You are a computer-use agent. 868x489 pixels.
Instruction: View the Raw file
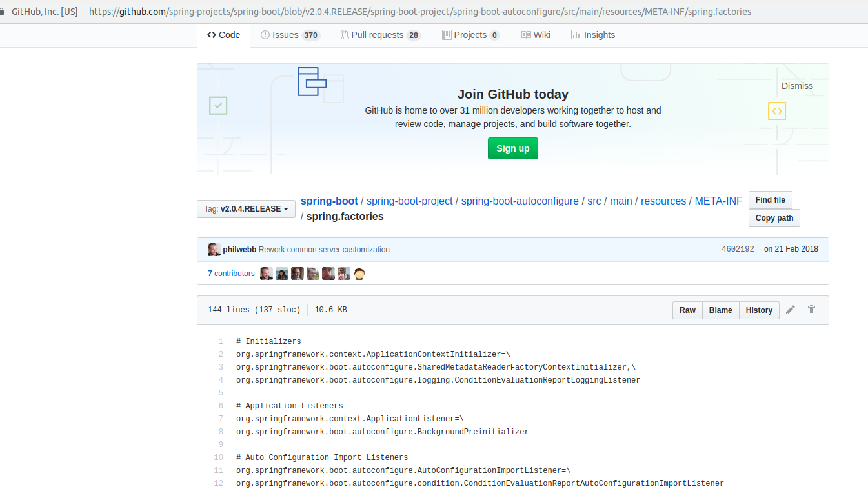point(687,310)
